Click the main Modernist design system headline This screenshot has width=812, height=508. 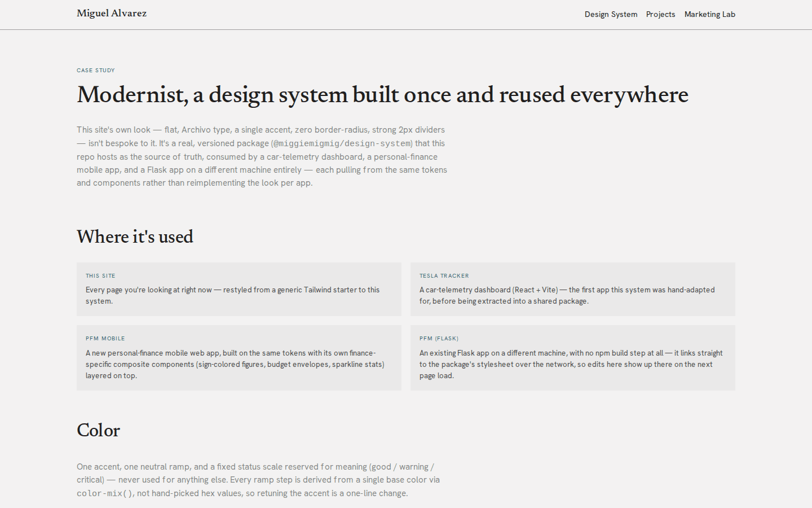pyautogui.click(x=382, y=95)
